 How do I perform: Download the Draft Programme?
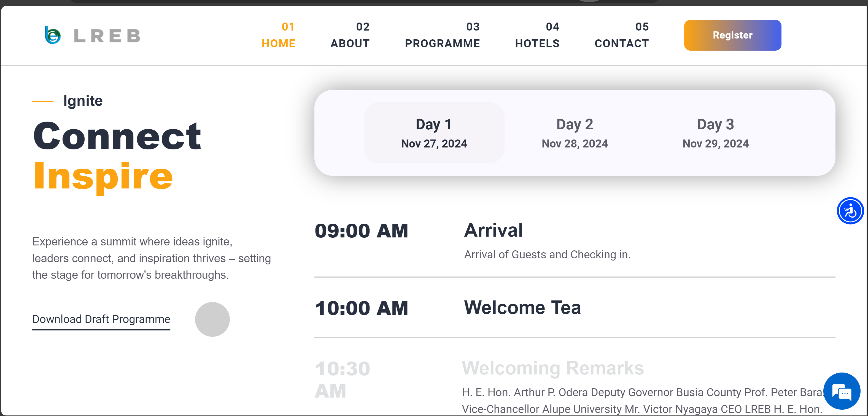[101, 319]
